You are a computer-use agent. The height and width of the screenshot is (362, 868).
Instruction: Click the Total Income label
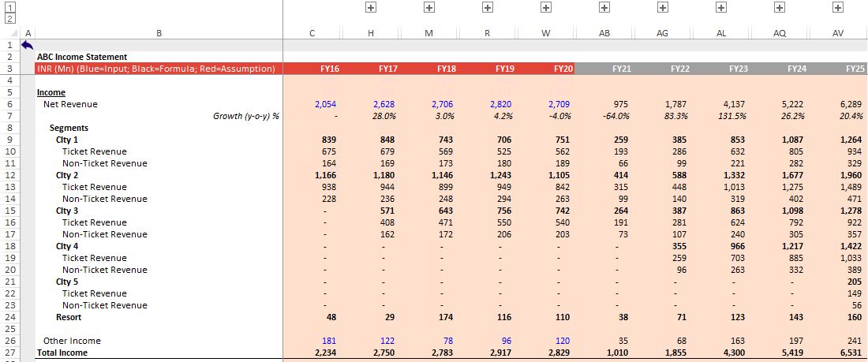coord(62,353)
